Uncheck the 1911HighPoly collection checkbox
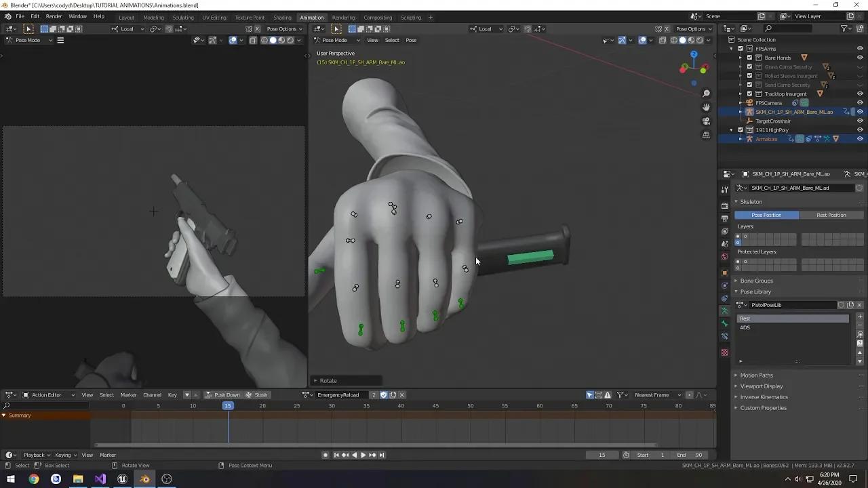The height and width of the screenshot is (488, 868). 741,130
